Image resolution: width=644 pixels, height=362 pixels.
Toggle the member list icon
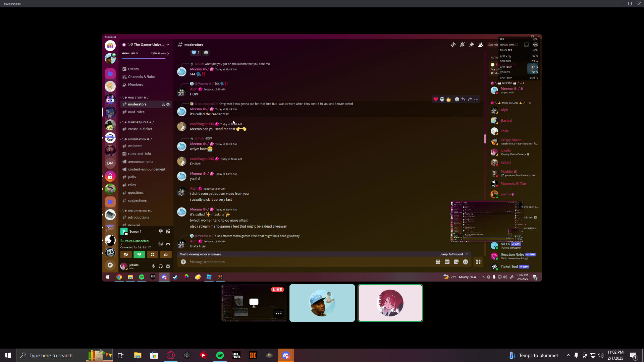click(x=481, y=45)
